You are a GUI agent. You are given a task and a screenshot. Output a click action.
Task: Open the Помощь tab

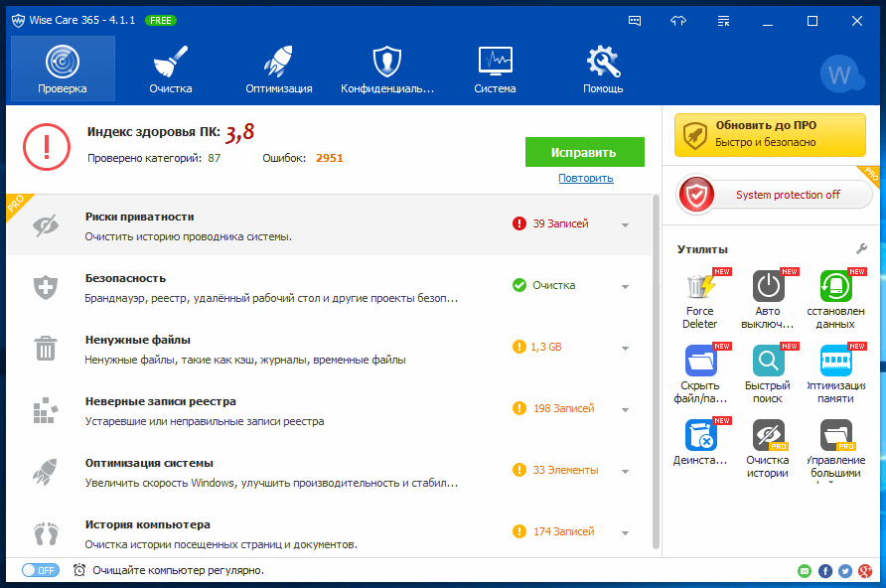tap(603, 69)
